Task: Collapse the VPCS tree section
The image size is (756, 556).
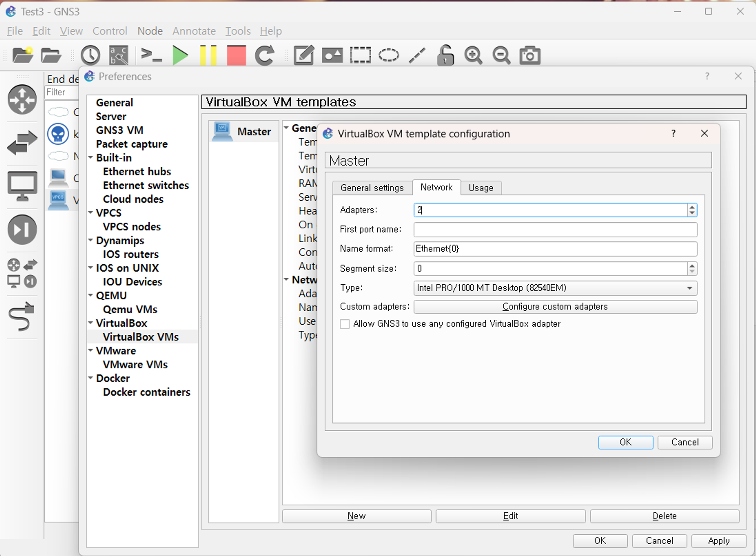Action: tap(91, 212)
